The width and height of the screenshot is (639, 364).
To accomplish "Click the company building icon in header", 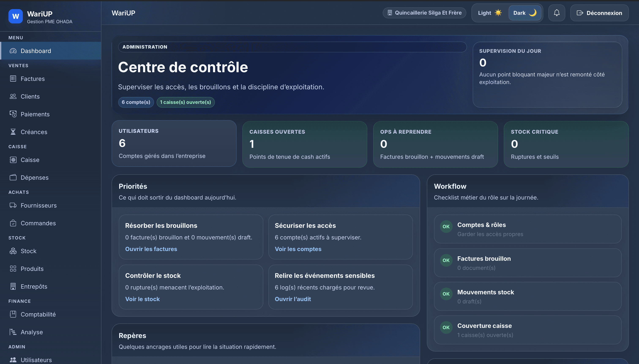I will [390, 13].
